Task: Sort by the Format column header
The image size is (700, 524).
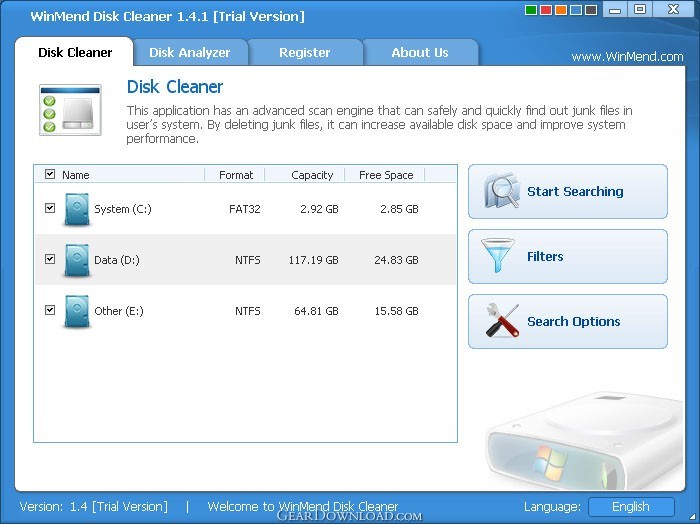Action: 235,175
